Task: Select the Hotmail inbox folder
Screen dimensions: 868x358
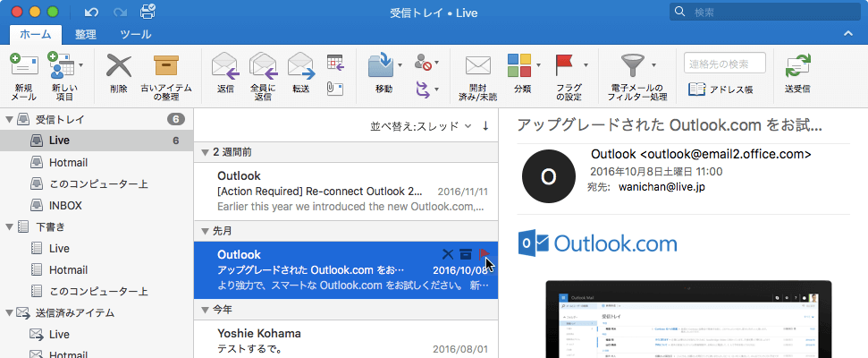Action: coord(97,162)
